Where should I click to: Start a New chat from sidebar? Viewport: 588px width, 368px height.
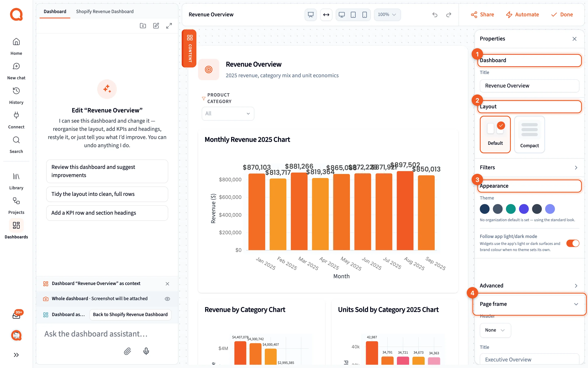[16, 71]
